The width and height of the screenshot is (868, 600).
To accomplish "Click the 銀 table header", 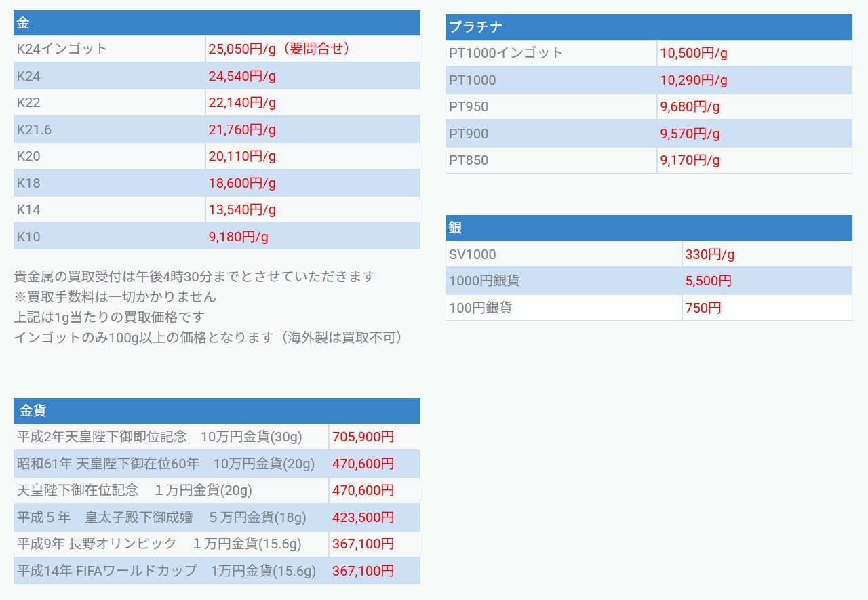I will click(649, 228).
